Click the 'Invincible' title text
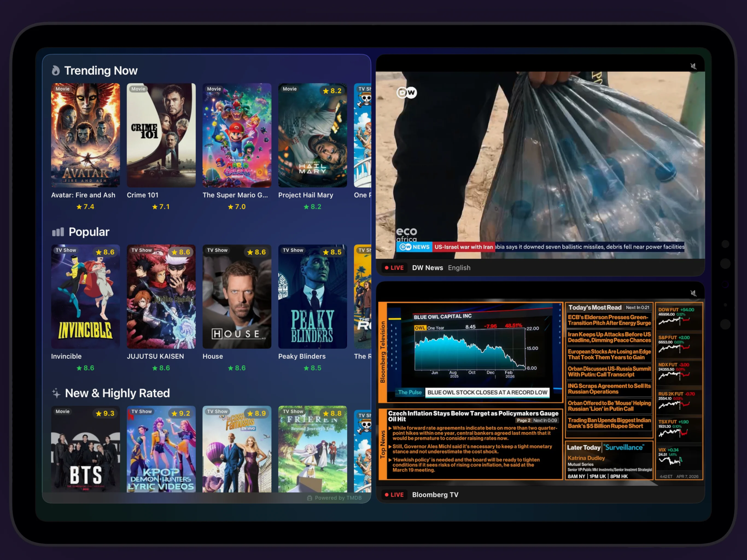Viewport: 747px width, 560px height. click(66, 356)
